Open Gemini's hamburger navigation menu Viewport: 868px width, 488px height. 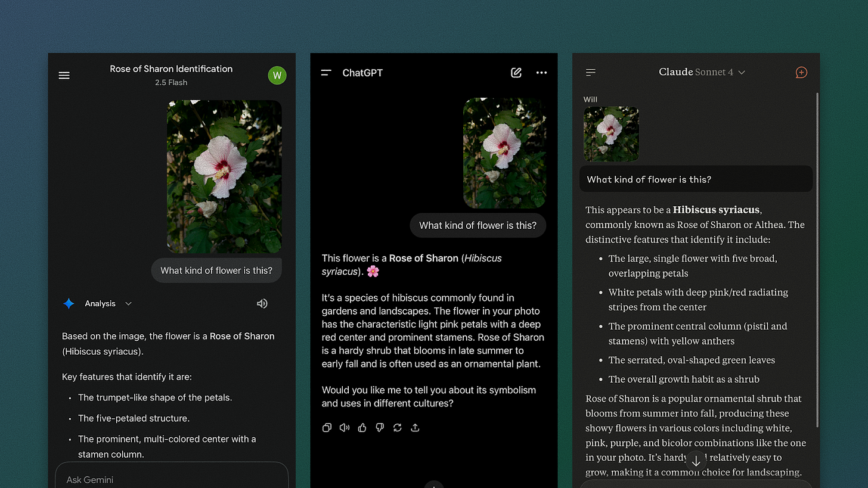tap(64, 75)
